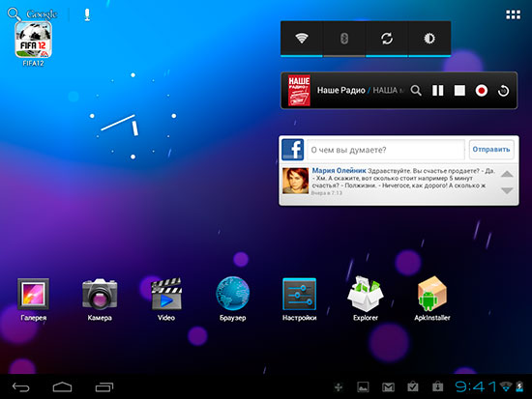Launch the Explorer file manager
Image resolution: width=532 pixels, height=399 pixels.
coord(366,294)
